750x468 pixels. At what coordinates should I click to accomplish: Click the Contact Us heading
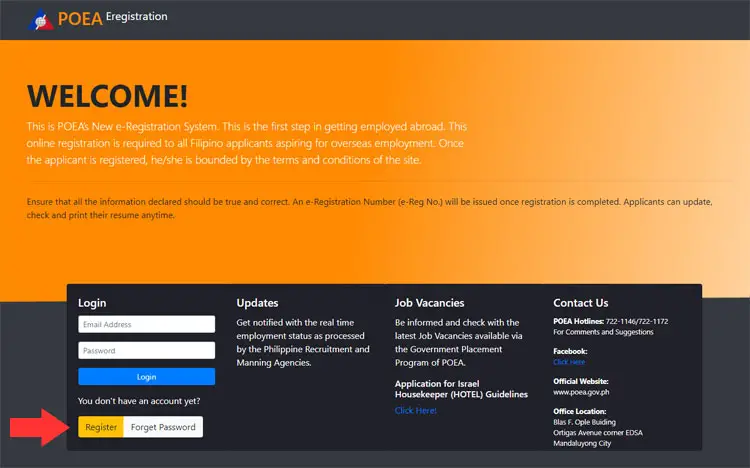[581, 303]
